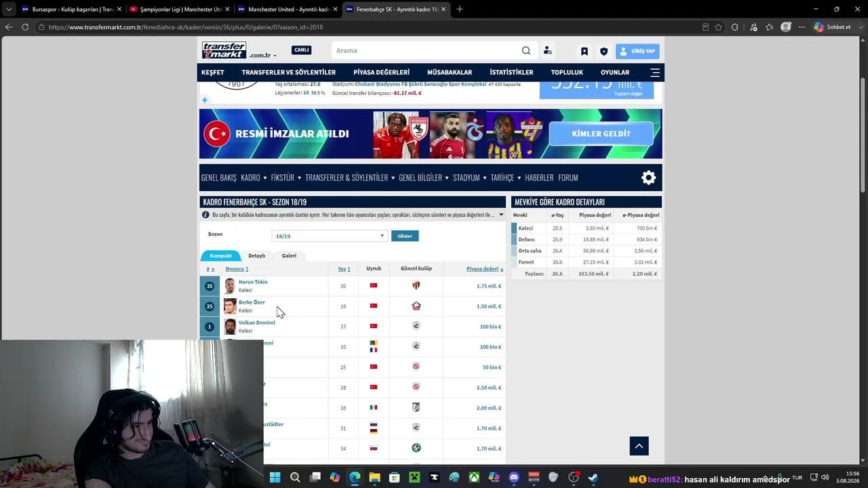Image resolution: width=868 pixels, height=488 pixels.
Task: Open the Piyasa Değerleri menu
Action: pos(381,73)
